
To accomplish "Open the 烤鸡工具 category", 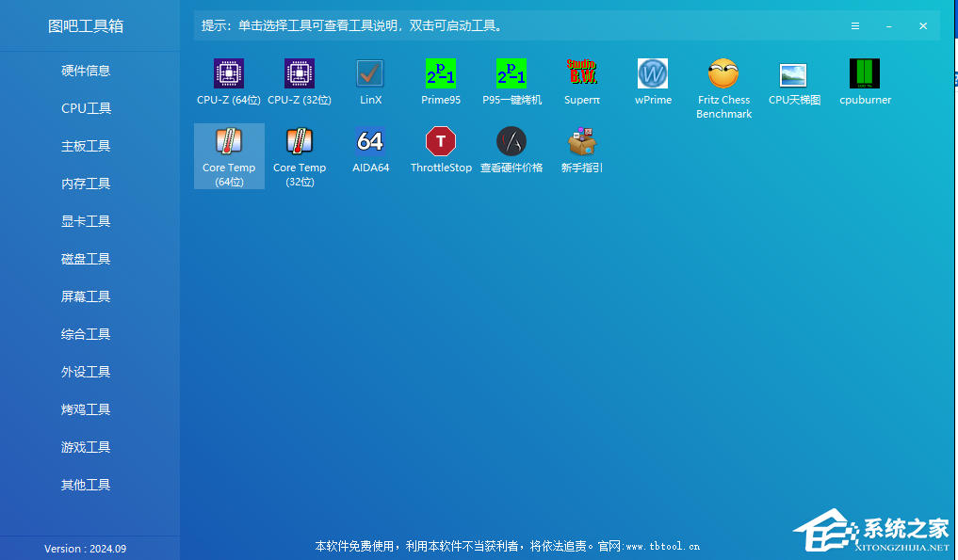I will point(86,409).
